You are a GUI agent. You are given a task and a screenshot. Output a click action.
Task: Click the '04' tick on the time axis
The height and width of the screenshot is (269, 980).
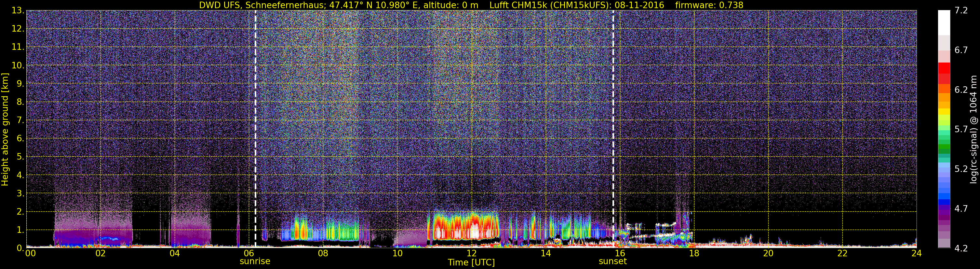(x=175, y=253)
